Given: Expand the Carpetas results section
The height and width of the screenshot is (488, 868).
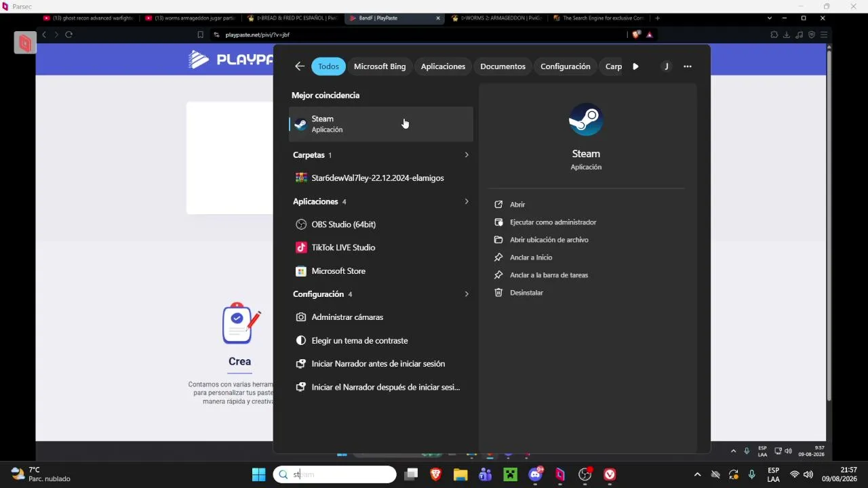Looking at the screenshot, I should tap(467, 155).
